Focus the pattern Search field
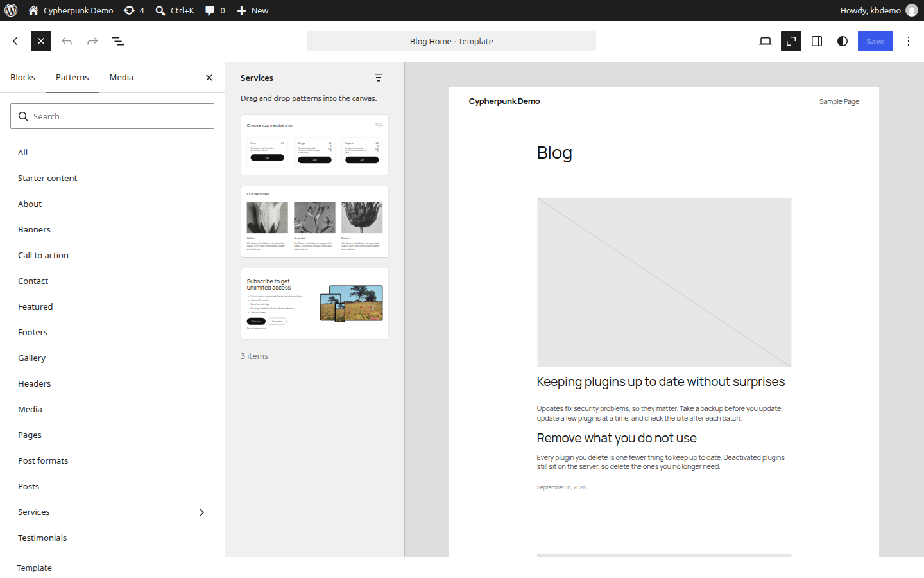 pyautogui.click(x=112, y=116)
